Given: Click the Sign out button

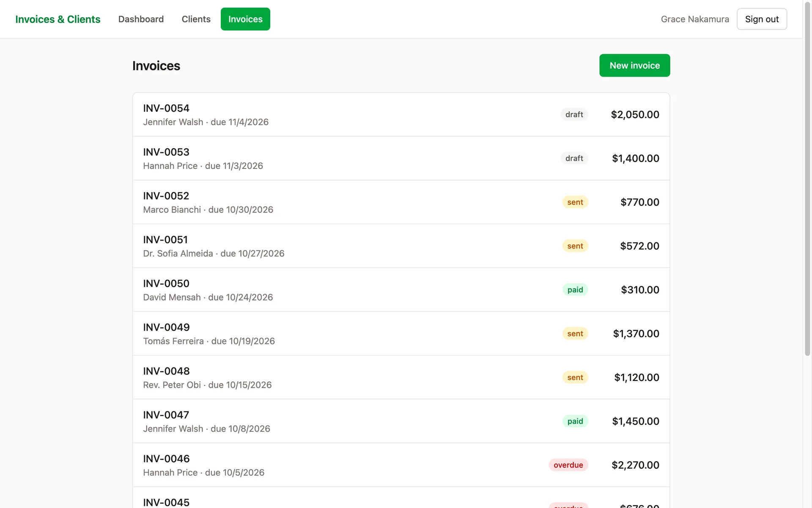Looking at the screenshot, I should pyautogui.click(x=762, y=19).
